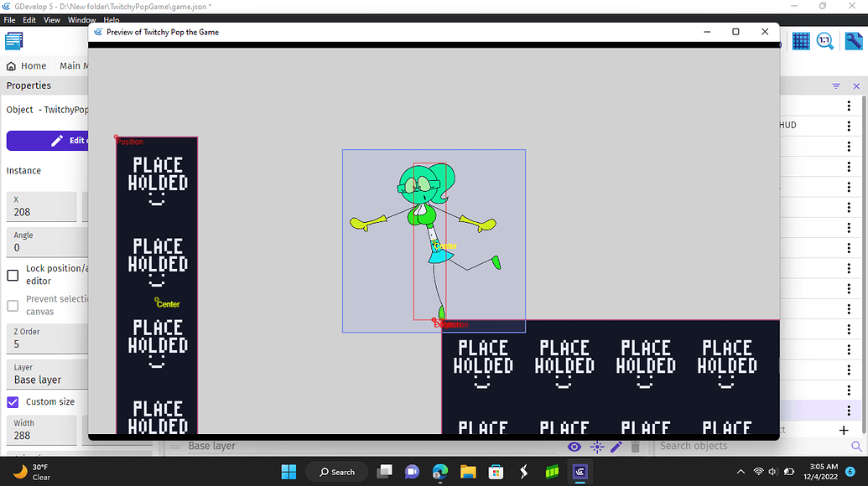The height and width of the screenshot is (486, 868).
Task: Check the Prevent selection canvas checkbox
Action: click(13, 306)
